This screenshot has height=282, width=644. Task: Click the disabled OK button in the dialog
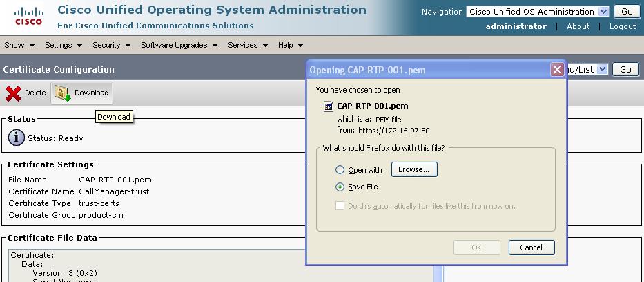click(477, 247)
